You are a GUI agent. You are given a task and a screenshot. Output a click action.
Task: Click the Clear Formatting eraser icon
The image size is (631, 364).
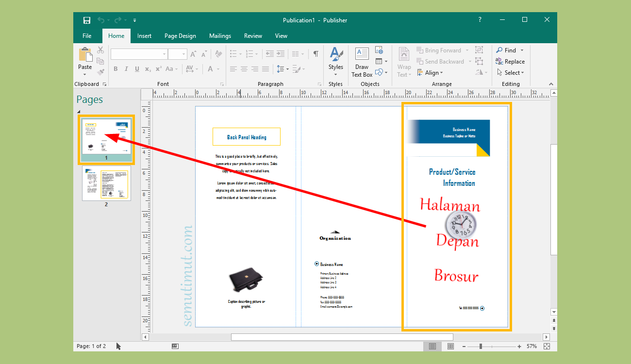coord(218,54)
